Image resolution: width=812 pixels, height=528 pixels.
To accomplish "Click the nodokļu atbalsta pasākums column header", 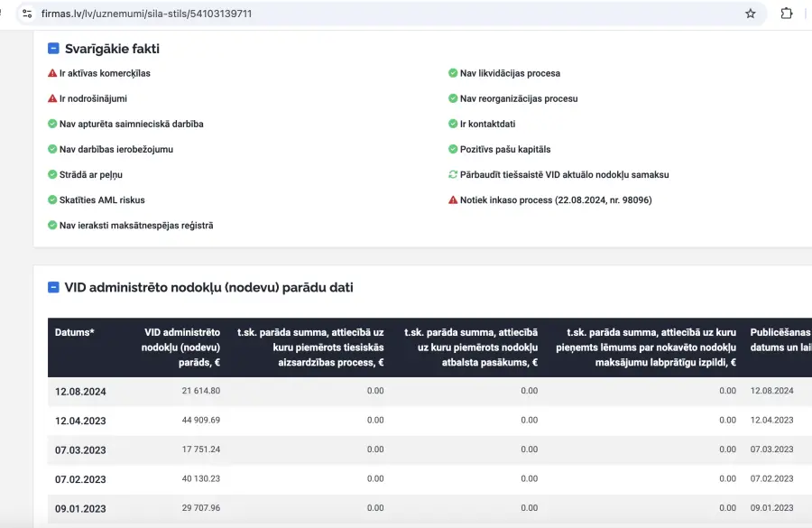I will [x=471, y=347].
